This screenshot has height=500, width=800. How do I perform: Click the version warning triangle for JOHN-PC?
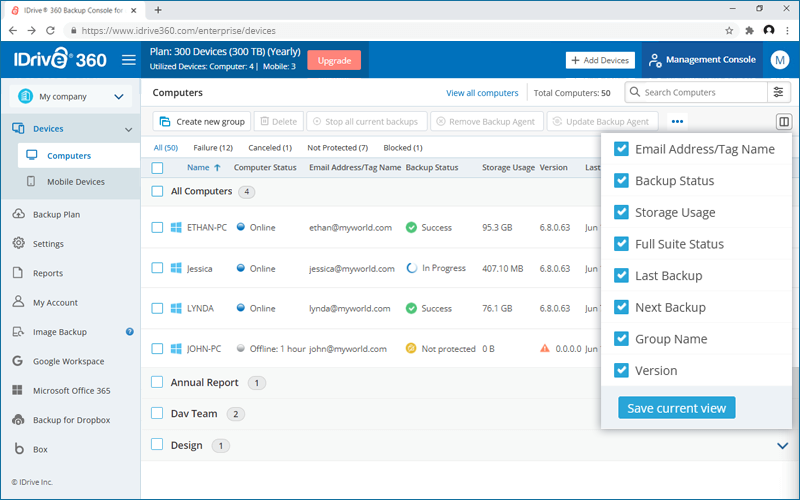pos(545,348)
